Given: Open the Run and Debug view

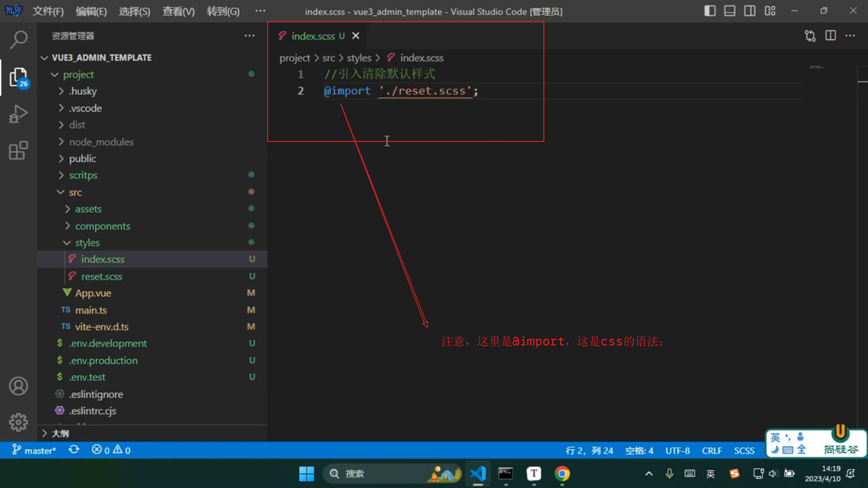Looking at the screenshot, I should (18, 114).
